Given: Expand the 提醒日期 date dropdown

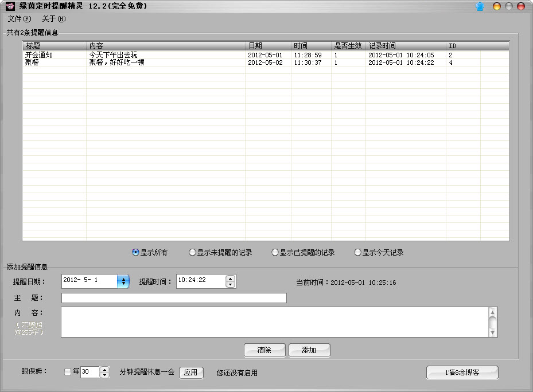Looking at the screenshot, I should click(x=123, y=281).
